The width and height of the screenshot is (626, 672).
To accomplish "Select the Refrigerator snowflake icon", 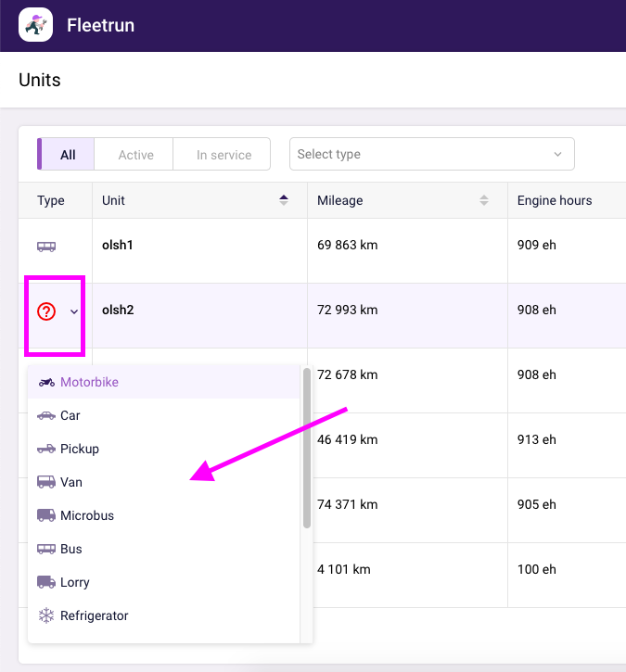I will pyautogui.click(x=46, y=616).
